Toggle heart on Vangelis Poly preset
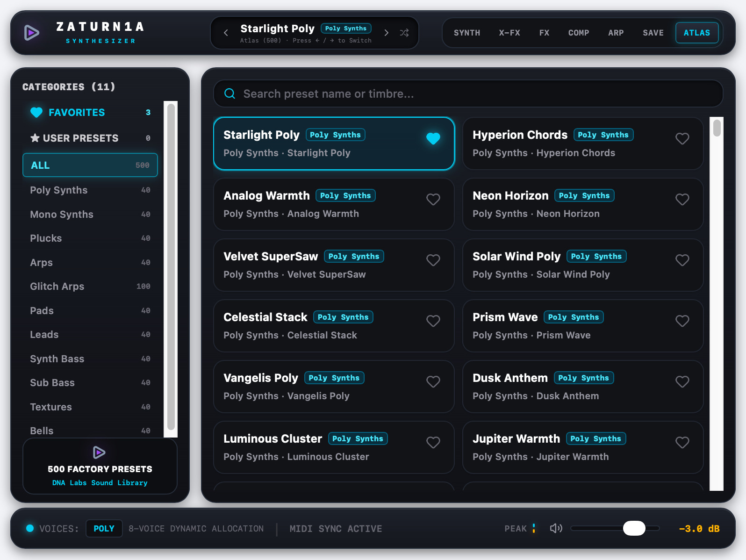 tap(433, 381)
